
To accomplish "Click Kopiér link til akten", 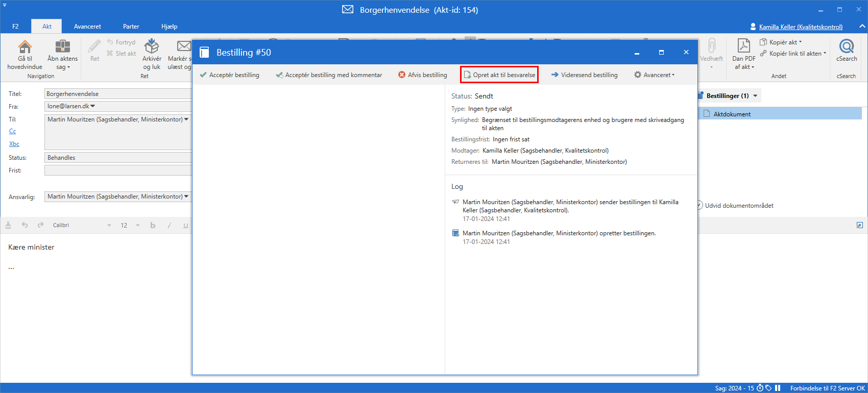I will tap(795, 54).
